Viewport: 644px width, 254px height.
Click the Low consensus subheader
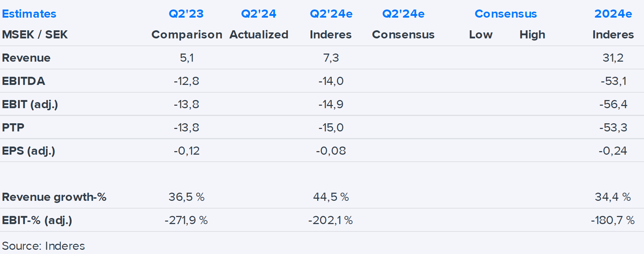point(481,35)
